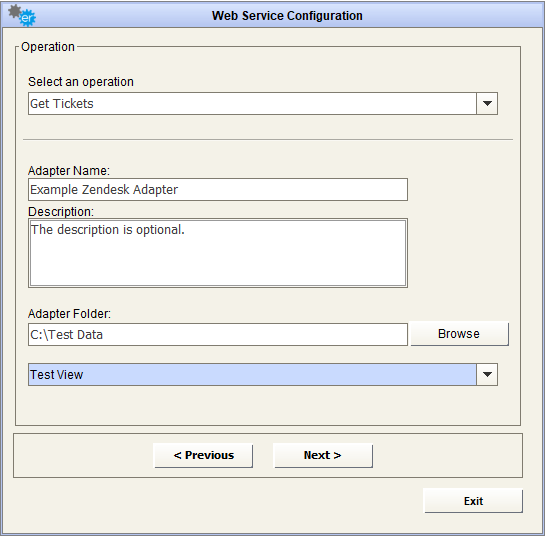Select the highlighted Test View combo field
547x537 pixels.
pos(263,375)
